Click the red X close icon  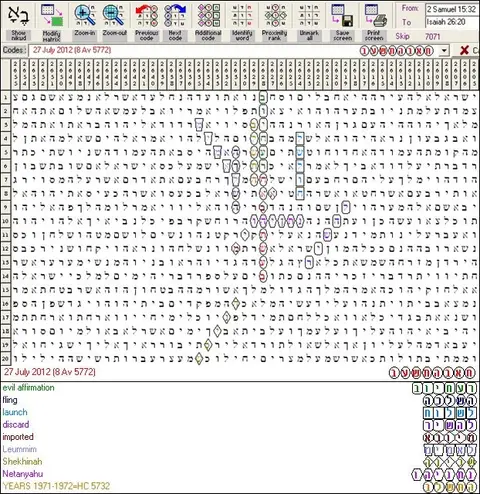tap(464, 50)
